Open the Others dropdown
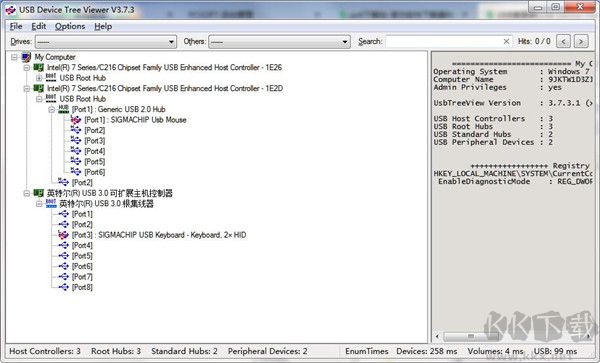Image resolution: width=600 pixels, height=363 pixels. (345, 42)
